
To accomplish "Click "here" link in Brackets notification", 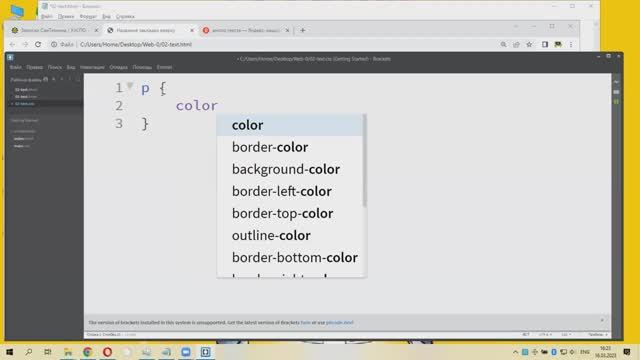I will pos(305,322).
